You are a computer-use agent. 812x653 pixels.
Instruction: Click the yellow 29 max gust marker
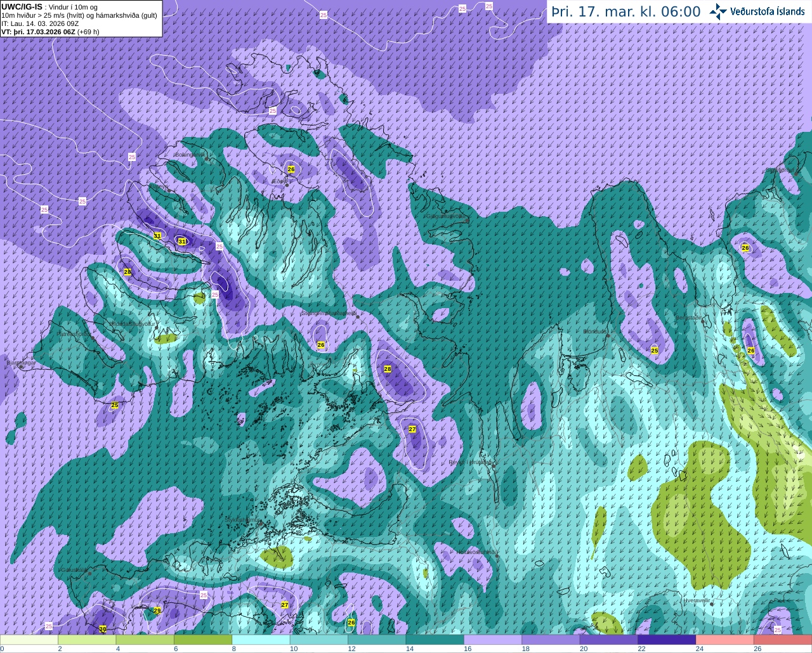coord(157,611)
